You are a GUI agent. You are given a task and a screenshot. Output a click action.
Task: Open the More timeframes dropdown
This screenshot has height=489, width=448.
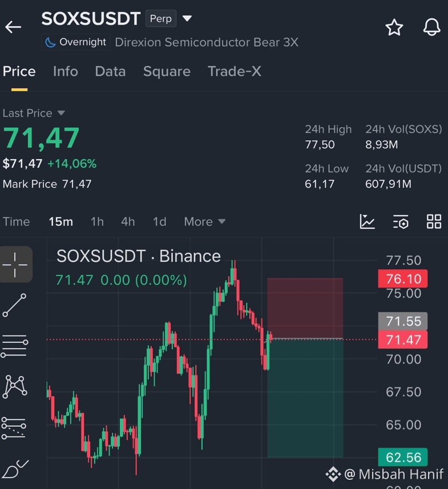[205, 222]
